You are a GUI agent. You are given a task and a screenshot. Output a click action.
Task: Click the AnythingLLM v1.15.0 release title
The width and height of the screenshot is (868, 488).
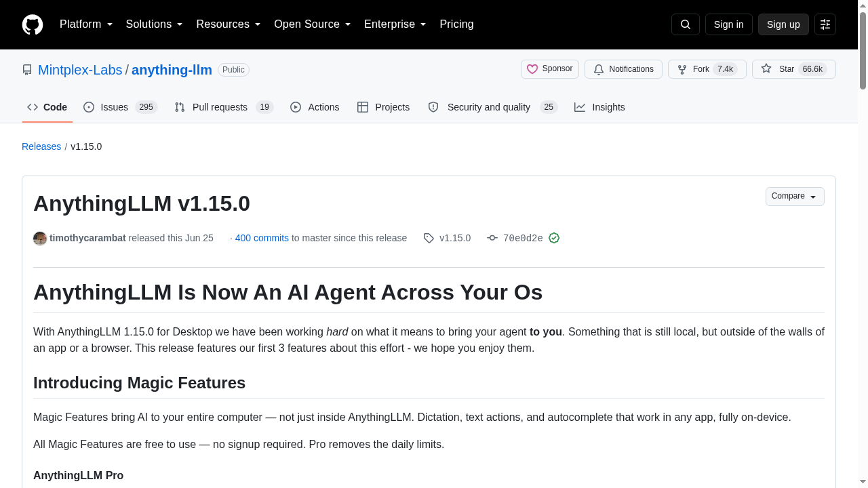(x=142, y=203)
